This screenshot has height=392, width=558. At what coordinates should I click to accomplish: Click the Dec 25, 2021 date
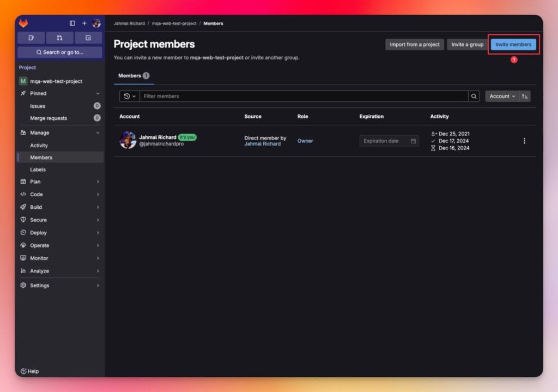[454, 134]
